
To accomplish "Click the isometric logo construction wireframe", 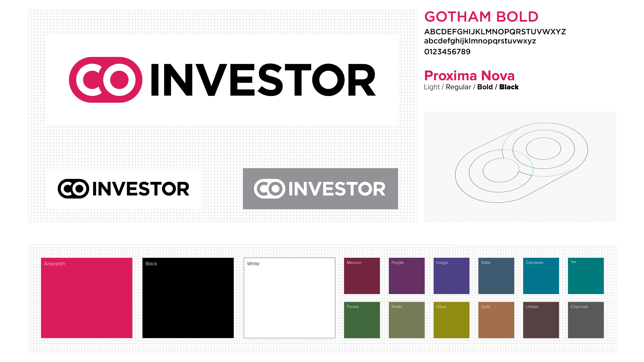I will click(x=522, y=163).
